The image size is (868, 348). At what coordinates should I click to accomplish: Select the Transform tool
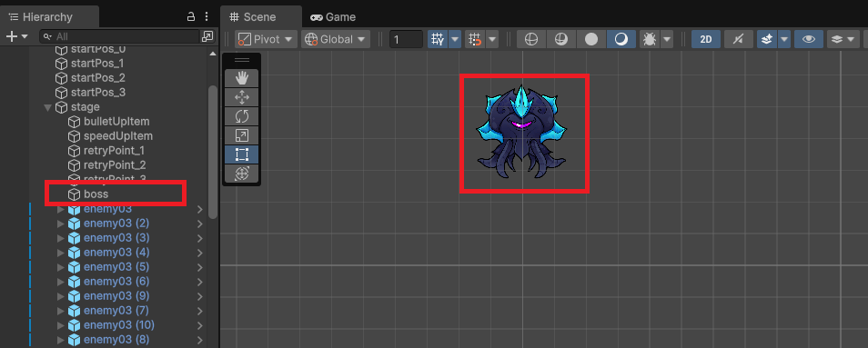tap(242, 173)
